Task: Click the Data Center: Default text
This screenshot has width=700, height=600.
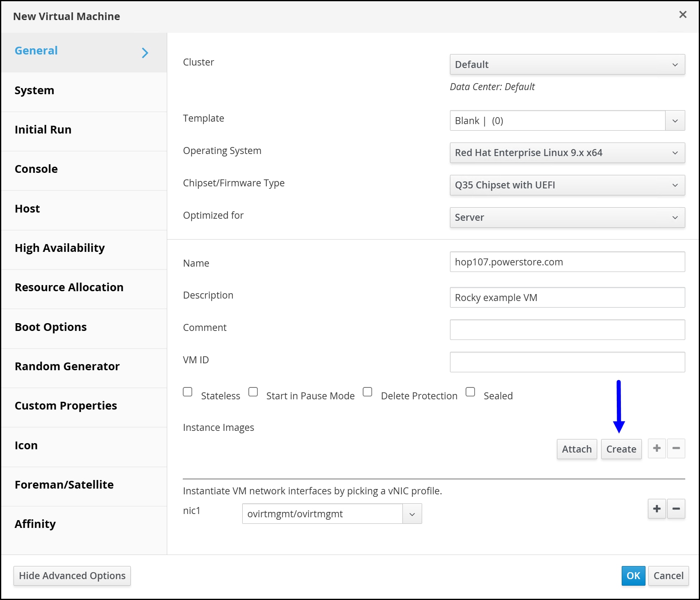Action: pos(492,87)
